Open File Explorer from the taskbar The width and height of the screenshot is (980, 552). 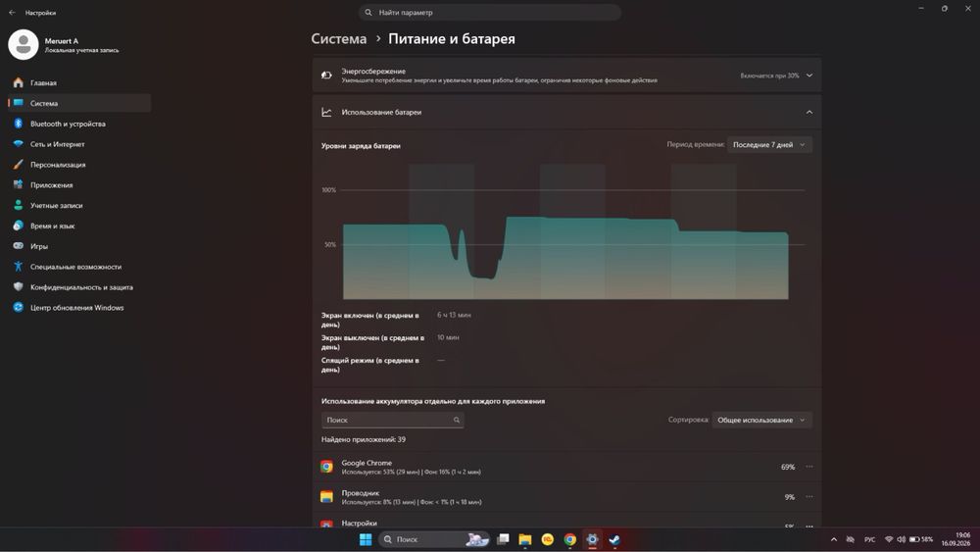[525, 539]
